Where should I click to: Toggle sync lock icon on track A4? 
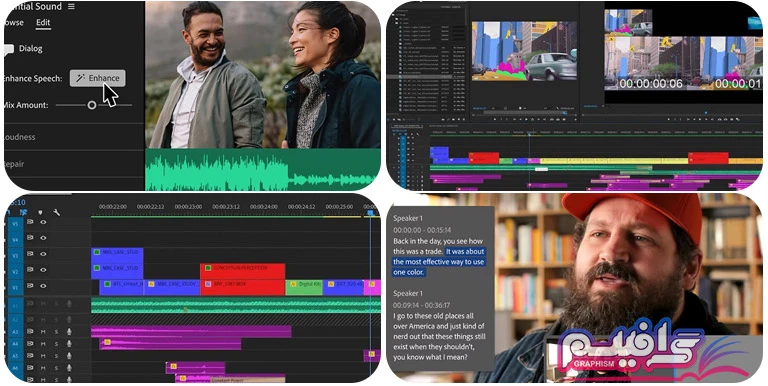click(30, 344)
